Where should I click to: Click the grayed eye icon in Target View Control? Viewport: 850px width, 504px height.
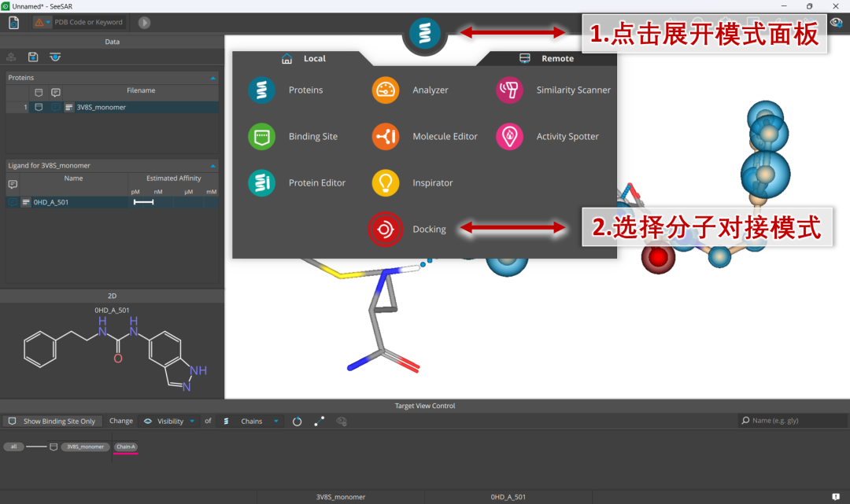[x=342, y=421]
